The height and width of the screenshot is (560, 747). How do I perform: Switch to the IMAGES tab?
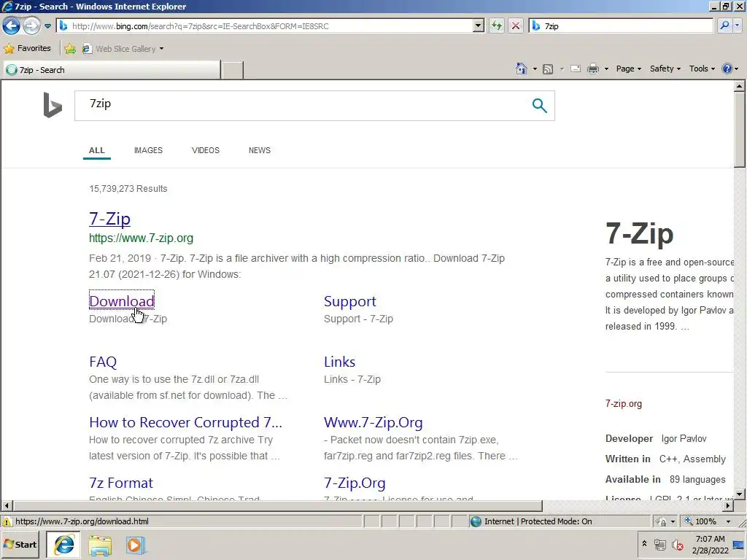pos(148,150)
